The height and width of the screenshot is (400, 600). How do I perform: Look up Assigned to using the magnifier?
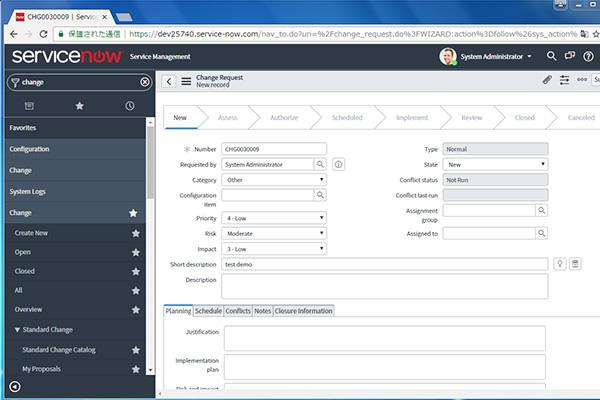point(541,233)
